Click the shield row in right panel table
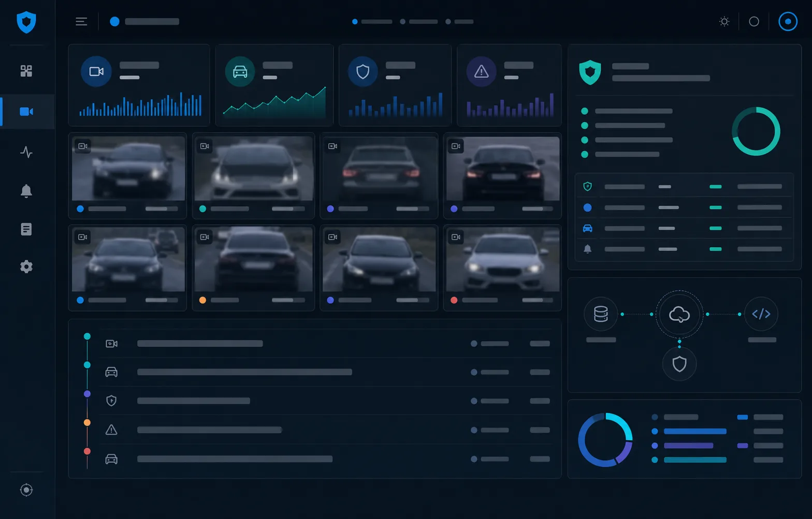812x519 pixels. pyautogui.click(x=684, y=186)
